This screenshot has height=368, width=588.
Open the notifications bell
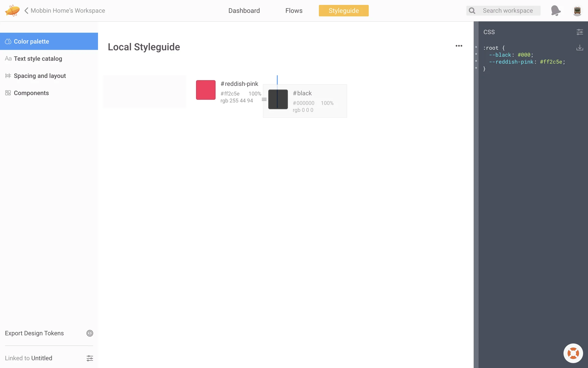coord(555,11)
